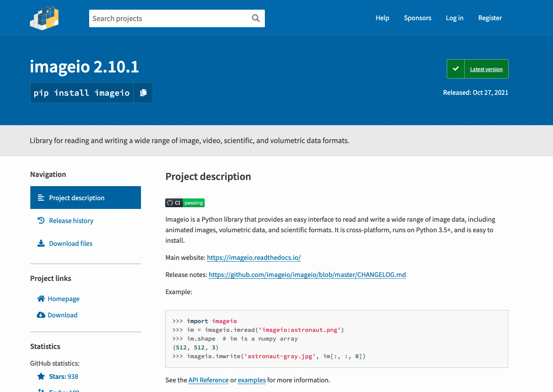The width and height of the screenshot is (553, 392).
Task: Click the green checkmark latest version icon
Action: [455, 69]
